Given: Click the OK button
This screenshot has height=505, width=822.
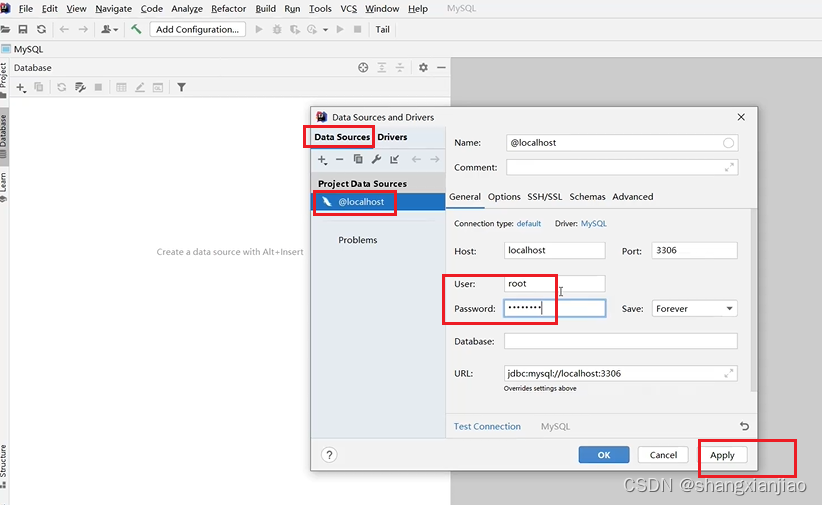Looking at the screenshot, I should coord(604,455).
